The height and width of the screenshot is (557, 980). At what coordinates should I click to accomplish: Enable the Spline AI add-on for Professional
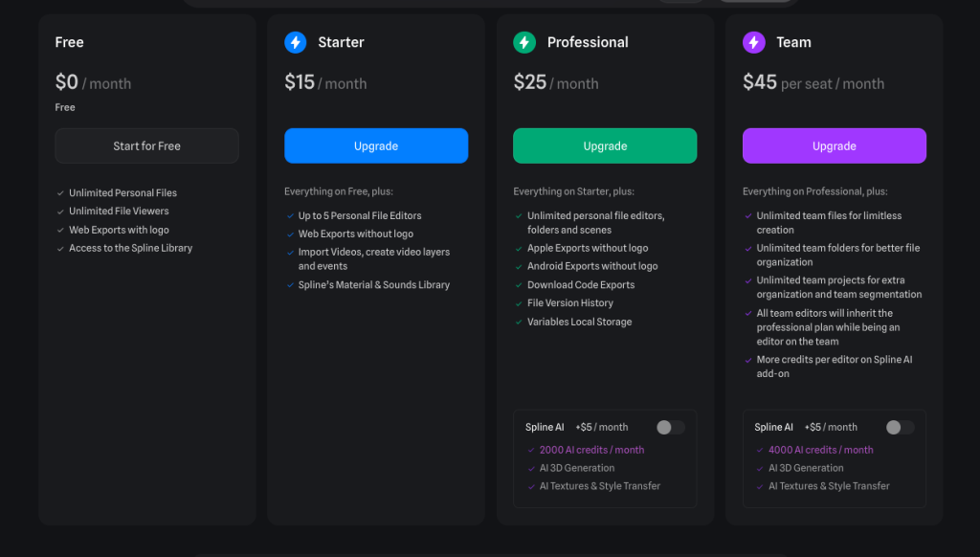coord(670,428)
